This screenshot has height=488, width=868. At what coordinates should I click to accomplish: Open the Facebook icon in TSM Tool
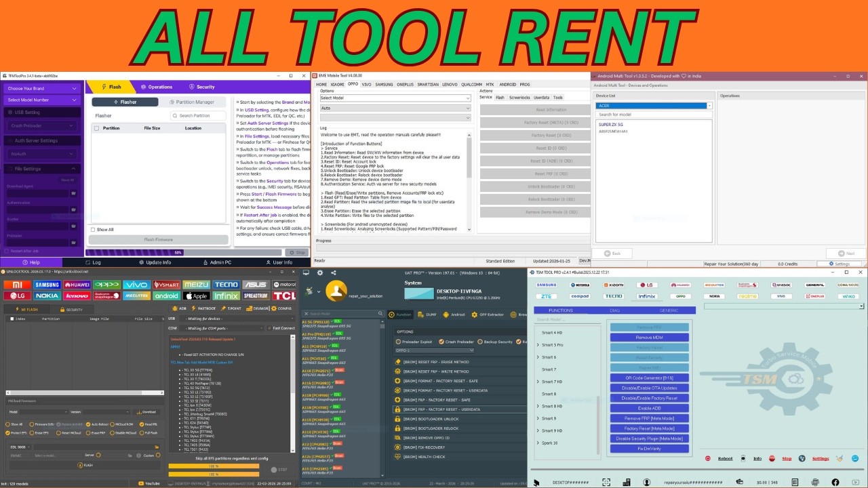click(x=835, y=483)
